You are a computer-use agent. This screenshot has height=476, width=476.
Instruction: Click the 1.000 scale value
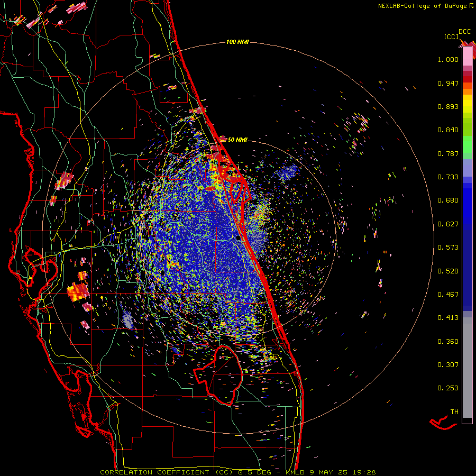[448, 60]
